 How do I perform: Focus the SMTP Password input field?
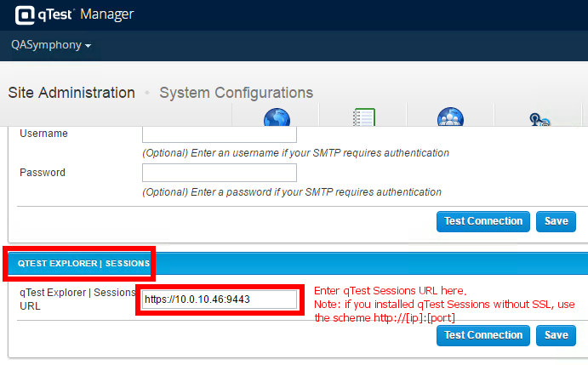[x=220, y=173]
